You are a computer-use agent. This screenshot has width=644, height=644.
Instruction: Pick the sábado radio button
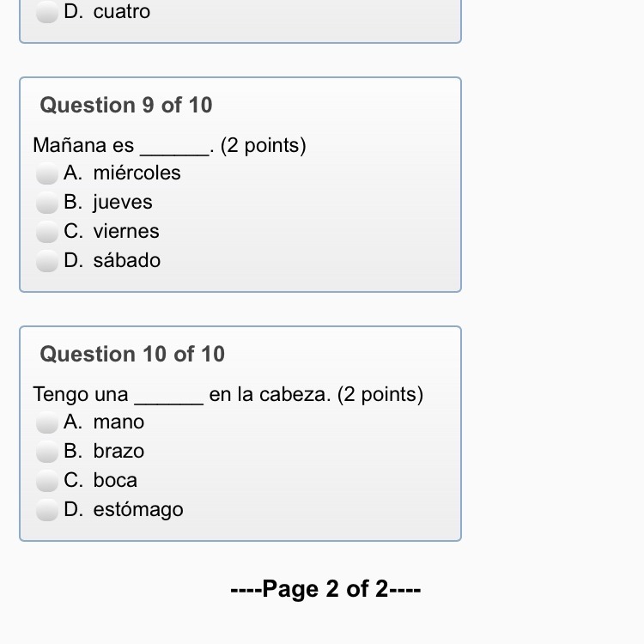click(x=47, y=261)
